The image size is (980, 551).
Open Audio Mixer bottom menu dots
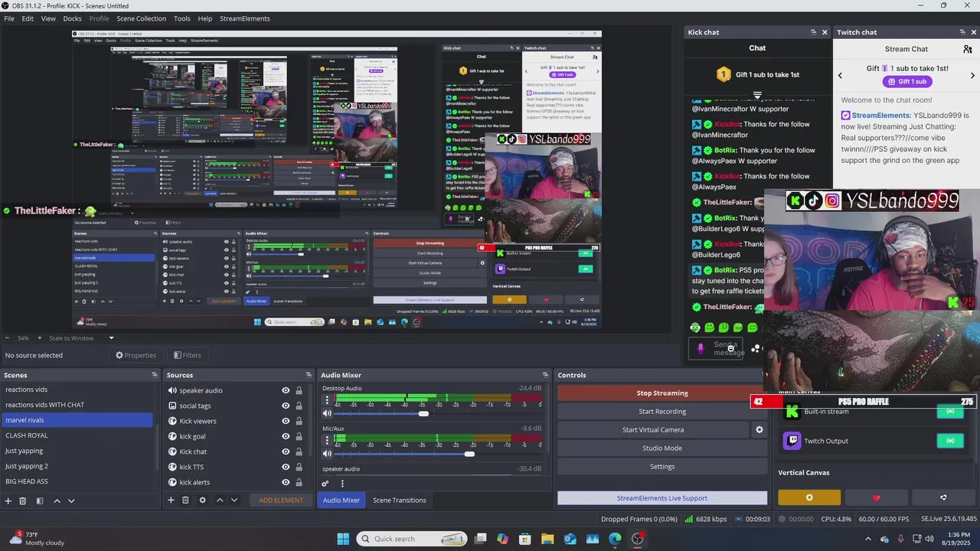342,483
